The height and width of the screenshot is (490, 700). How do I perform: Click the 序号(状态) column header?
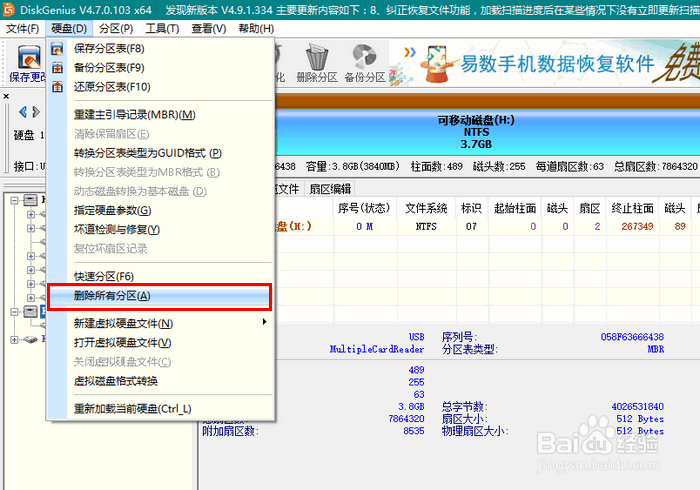coord(364,208)
